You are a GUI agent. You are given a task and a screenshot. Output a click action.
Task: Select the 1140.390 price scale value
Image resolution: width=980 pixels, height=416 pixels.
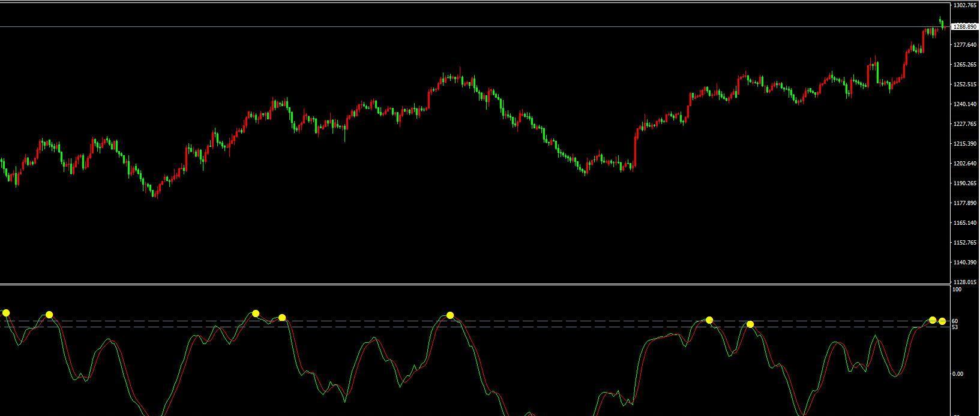[x=965, y=263]
